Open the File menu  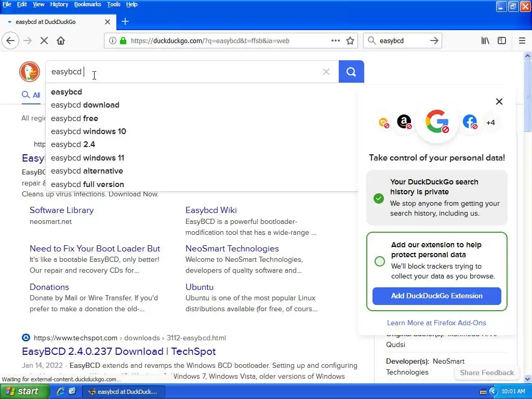coord(7,4)
